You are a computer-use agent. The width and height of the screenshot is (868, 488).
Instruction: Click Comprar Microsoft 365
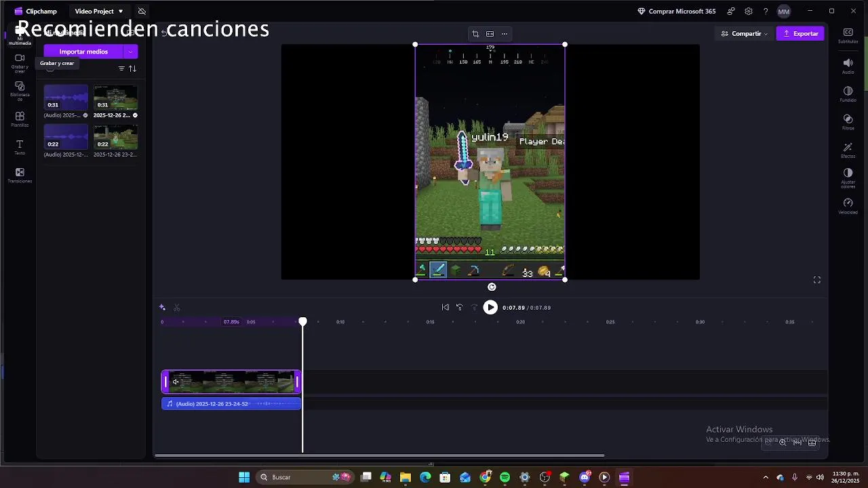coord(676,12)
